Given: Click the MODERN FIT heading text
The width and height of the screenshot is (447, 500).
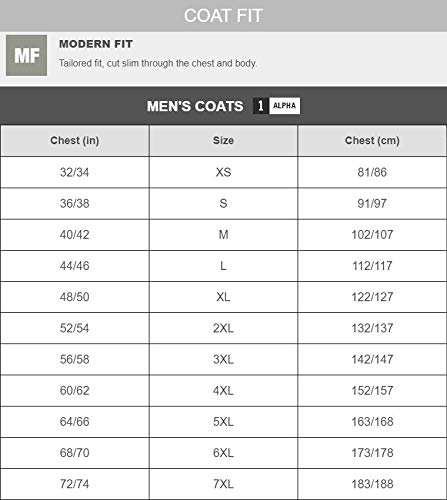Looking at the screenshot, I should [x=96, y=44].
